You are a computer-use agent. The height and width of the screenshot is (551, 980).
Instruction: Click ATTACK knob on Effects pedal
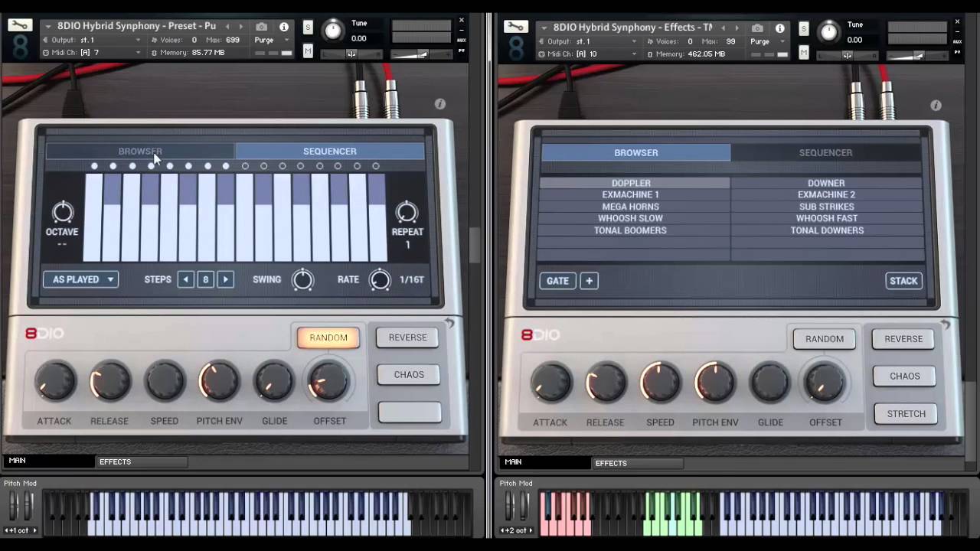click(x=550, y=383)
